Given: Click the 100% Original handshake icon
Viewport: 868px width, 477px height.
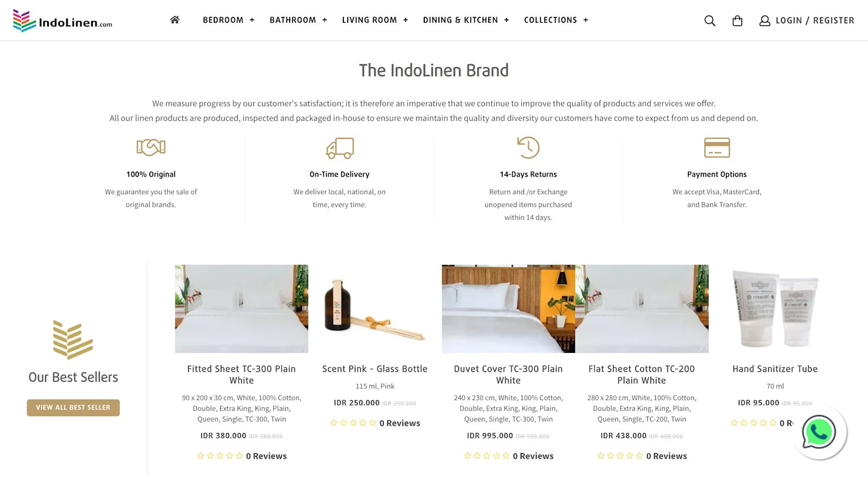Looking at the screenshot, I should tap(150, 146).
